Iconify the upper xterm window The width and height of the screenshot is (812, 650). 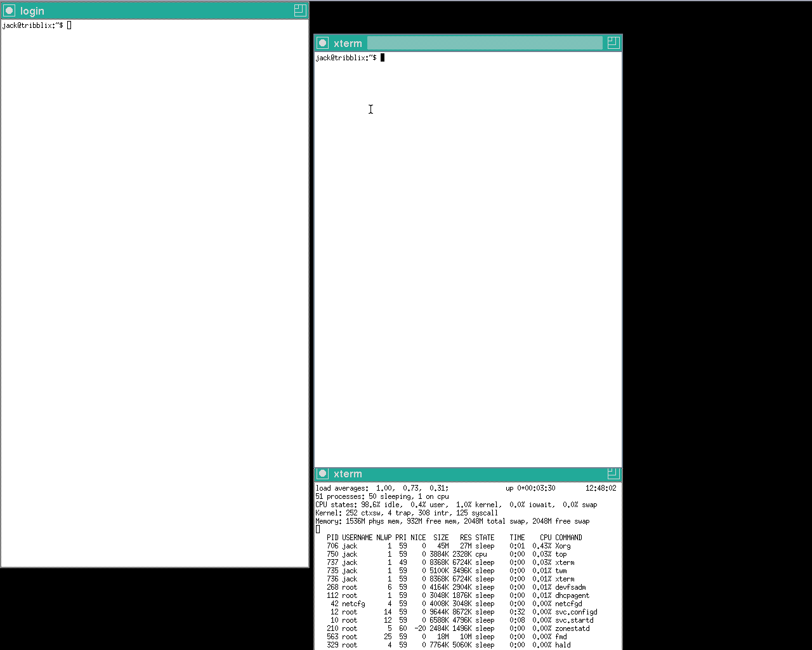(322, 43)
